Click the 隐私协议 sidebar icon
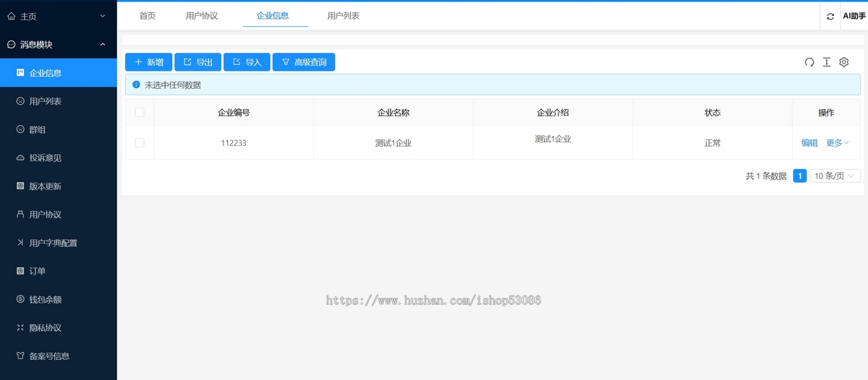Screen dimensions: 868x380 coord(20,327)
